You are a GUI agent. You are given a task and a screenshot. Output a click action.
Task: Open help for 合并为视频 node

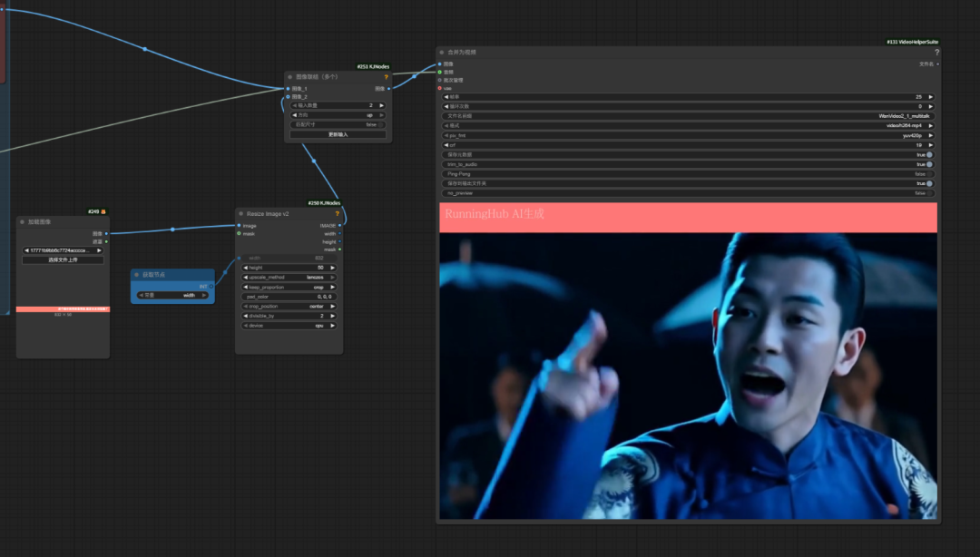(936, 53)
